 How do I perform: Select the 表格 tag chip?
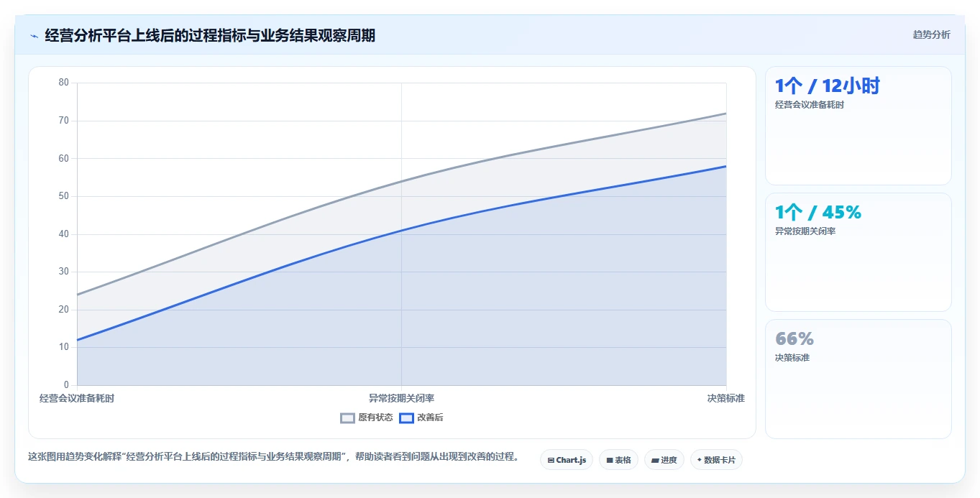[x=618, y=460]
